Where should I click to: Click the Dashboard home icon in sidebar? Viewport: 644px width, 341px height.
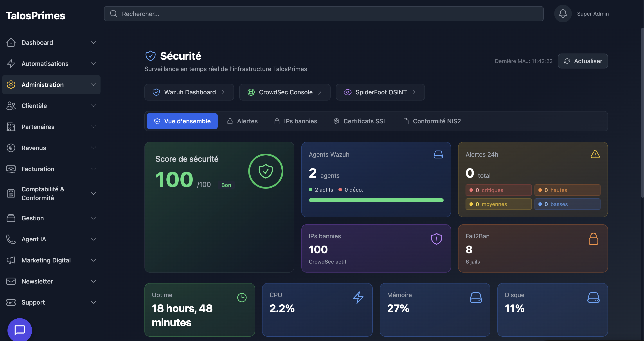point(11,43)
